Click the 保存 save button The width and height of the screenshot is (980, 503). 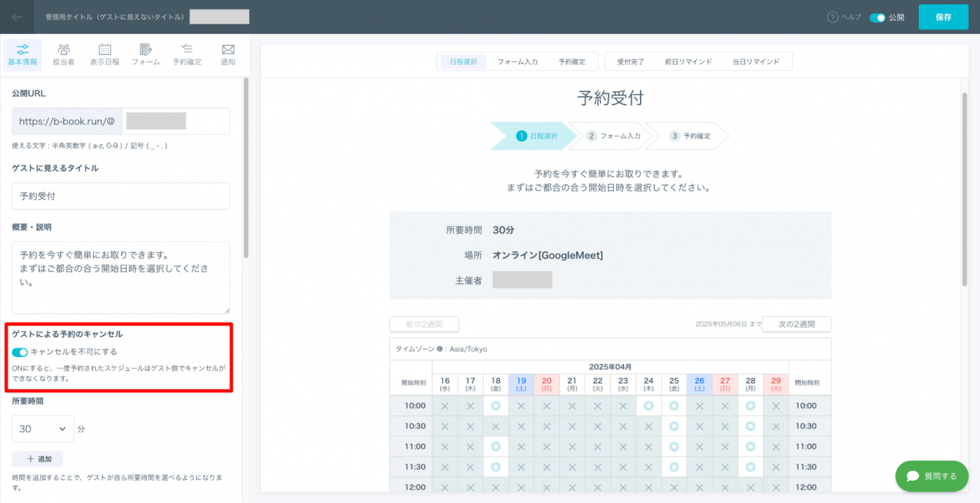pyautogui.click(x=943, y=17)
